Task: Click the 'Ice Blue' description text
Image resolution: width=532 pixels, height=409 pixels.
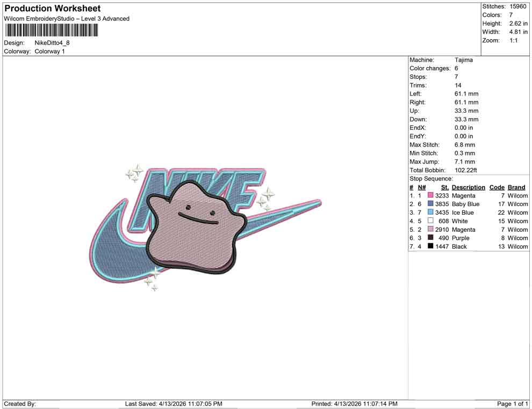Action: point(463,213)
